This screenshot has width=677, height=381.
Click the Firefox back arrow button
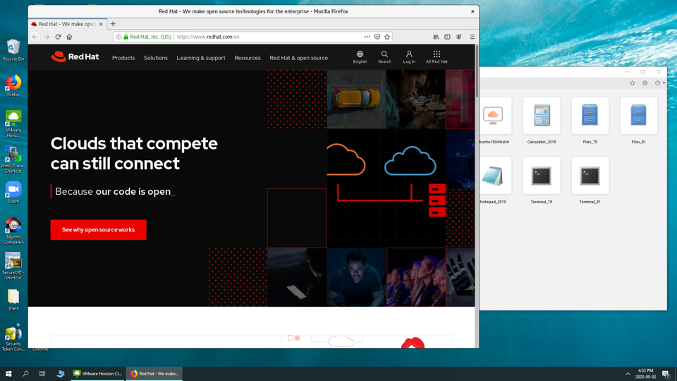(x=35, y=37)
